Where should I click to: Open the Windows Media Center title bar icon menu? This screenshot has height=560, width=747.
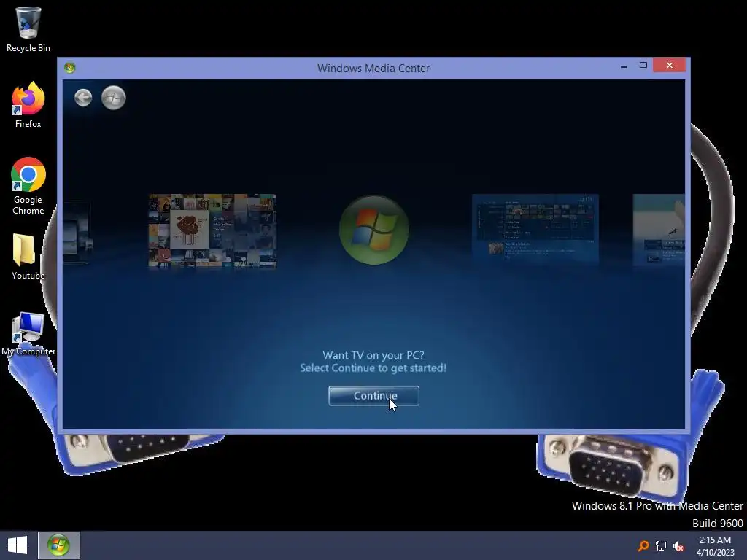pos(69,68)
